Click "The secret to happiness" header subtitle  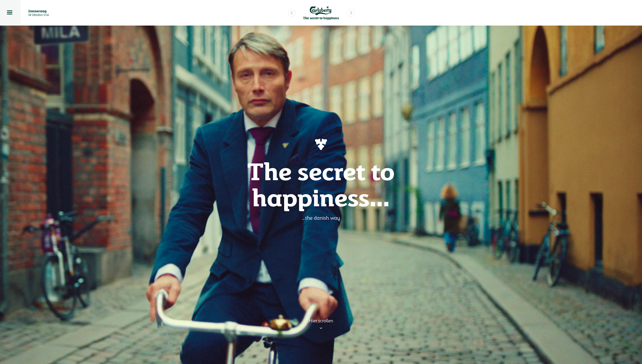coord(321,18)
